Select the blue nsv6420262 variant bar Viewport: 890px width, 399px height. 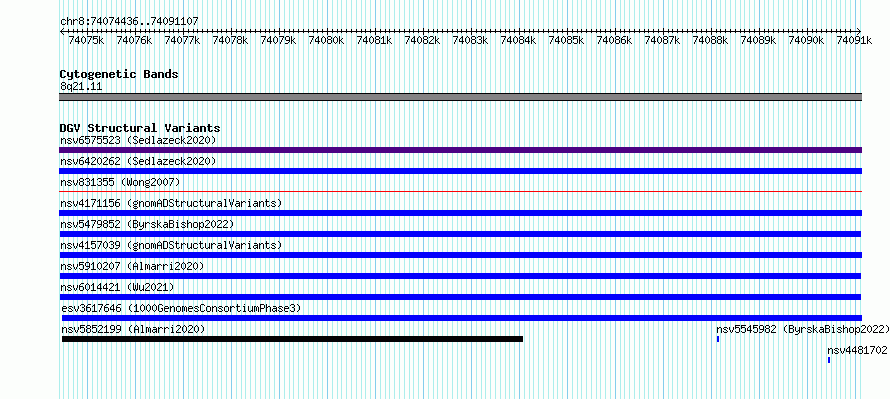tap(460, 171)
